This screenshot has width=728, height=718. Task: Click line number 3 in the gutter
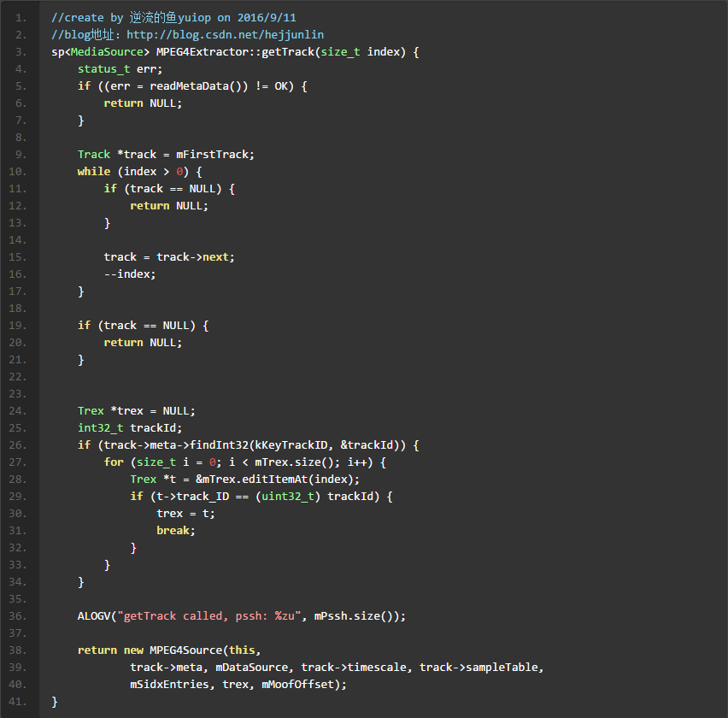coord(21,51)
